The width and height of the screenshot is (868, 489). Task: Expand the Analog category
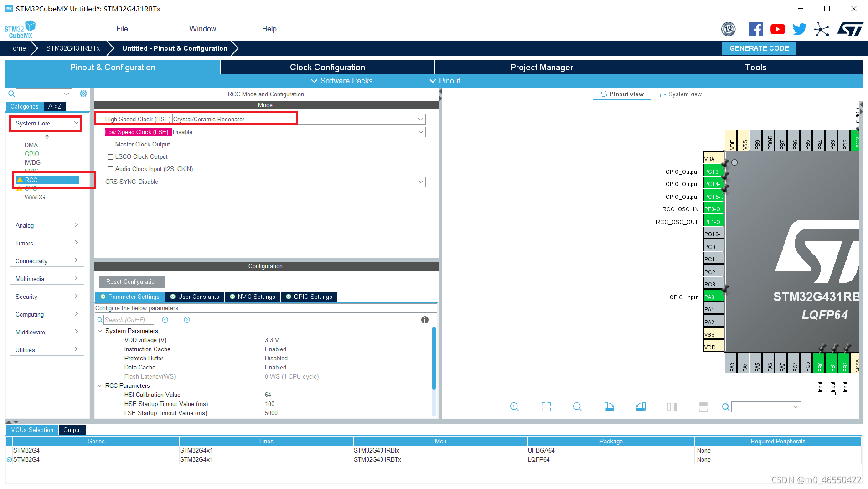(x=46, y=225)
